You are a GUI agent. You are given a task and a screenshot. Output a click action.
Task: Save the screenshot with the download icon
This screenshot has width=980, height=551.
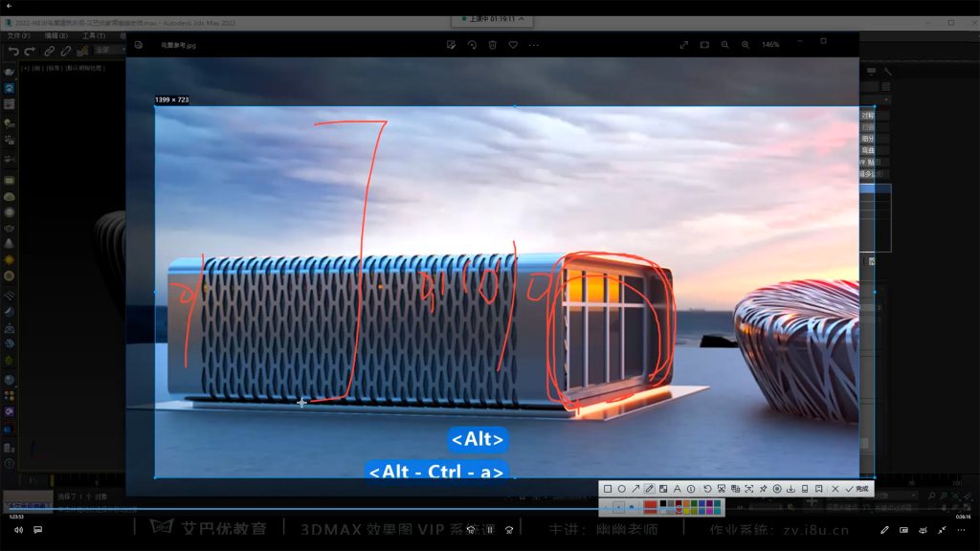pyautogui.click(x=791, y=489)
